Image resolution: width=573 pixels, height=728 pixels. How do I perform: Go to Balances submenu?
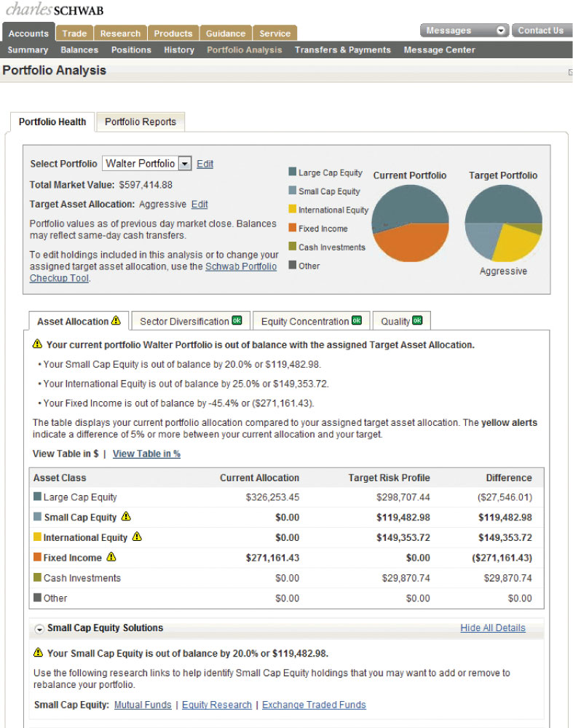point(79,50)
